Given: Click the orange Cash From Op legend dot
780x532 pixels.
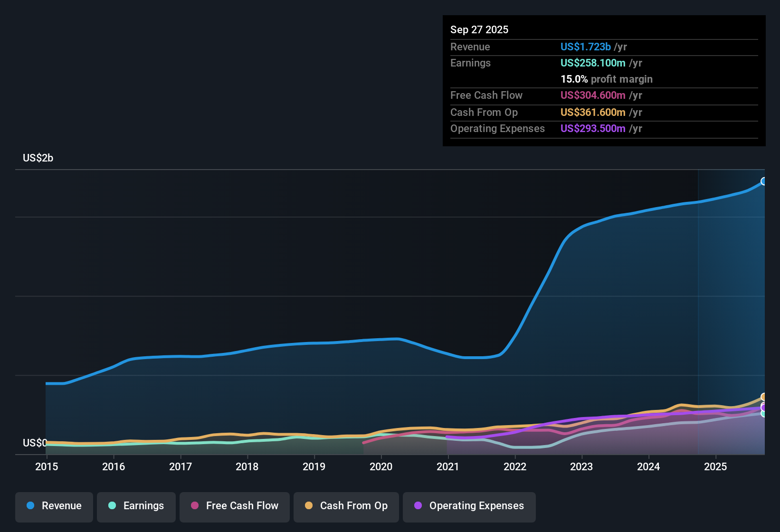Looking at the screenshot, I should coord(308,506).
